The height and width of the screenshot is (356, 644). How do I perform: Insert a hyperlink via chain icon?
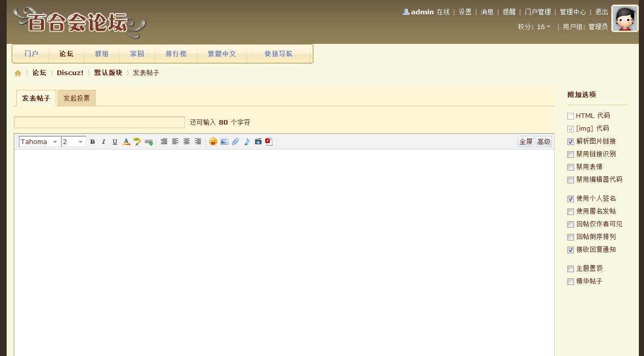[x=149, y=141]
